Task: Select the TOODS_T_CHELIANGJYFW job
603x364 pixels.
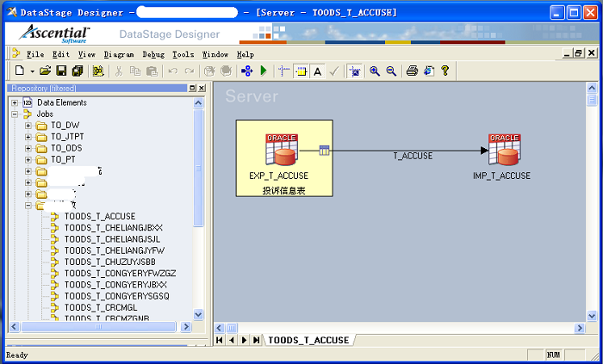Action: pos(115,250)
